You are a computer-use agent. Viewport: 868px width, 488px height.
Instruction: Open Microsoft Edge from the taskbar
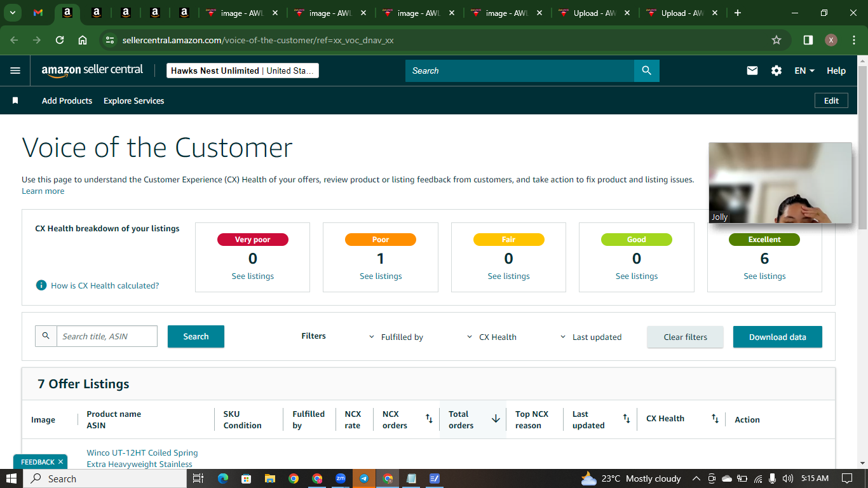click(x=222, y=478)
